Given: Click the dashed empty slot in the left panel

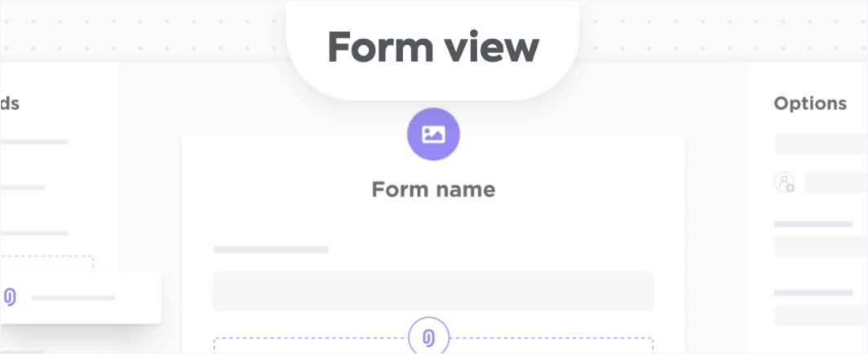Looking at the screenshot, I should [49, 263].
